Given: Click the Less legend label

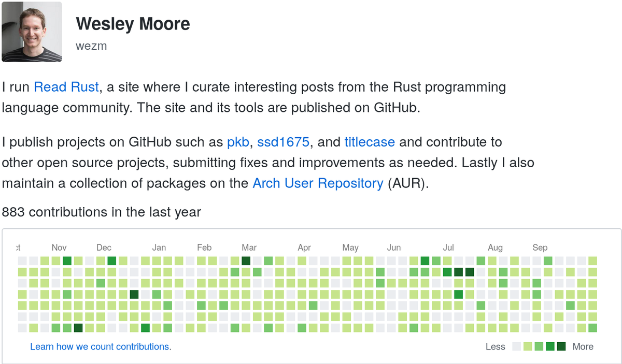Looking at the screenshot, I should pos(495,347).
